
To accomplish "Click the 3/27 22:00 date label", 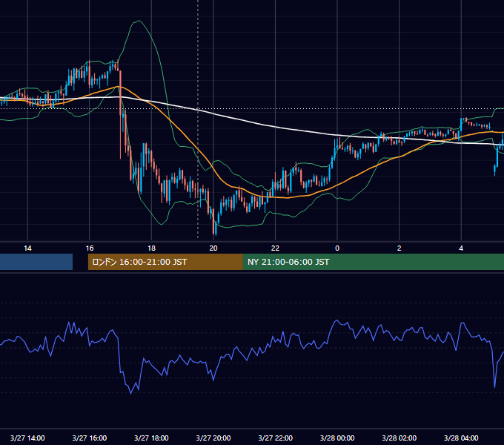I will (x=276, y=438).
